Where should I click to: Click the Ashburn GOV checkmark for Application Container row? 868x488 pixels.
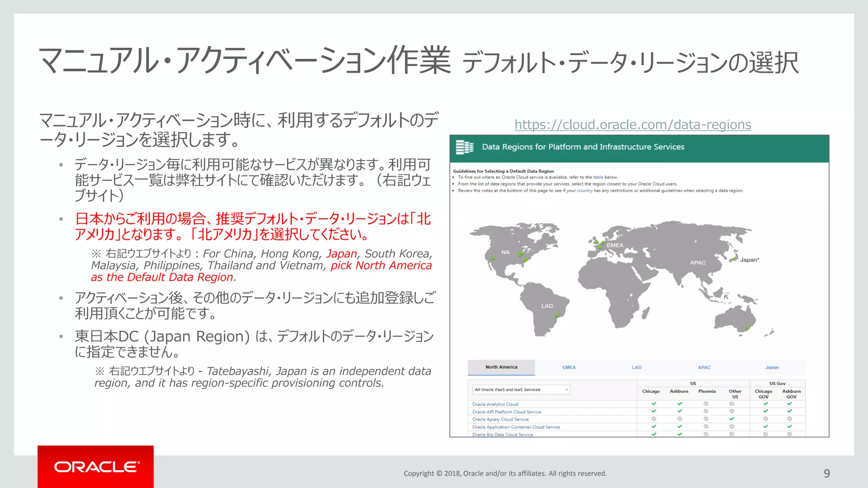[x=790, y=426]
